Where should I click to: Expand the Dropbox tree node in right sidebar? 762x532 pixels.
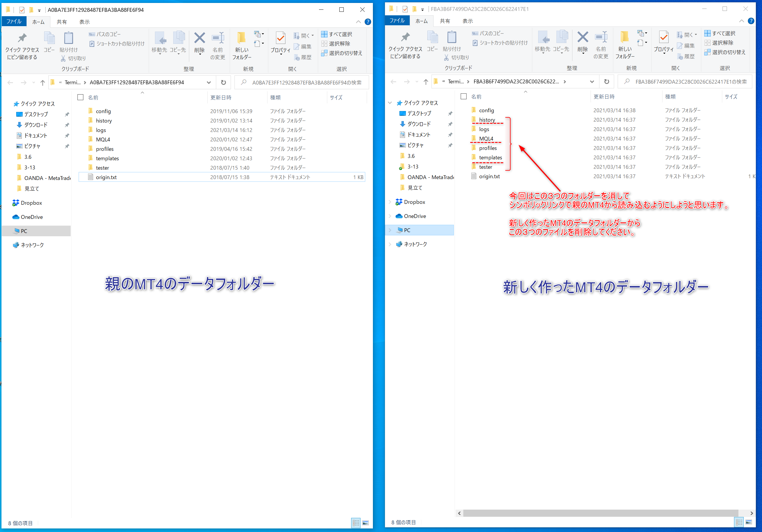(390, 202)
